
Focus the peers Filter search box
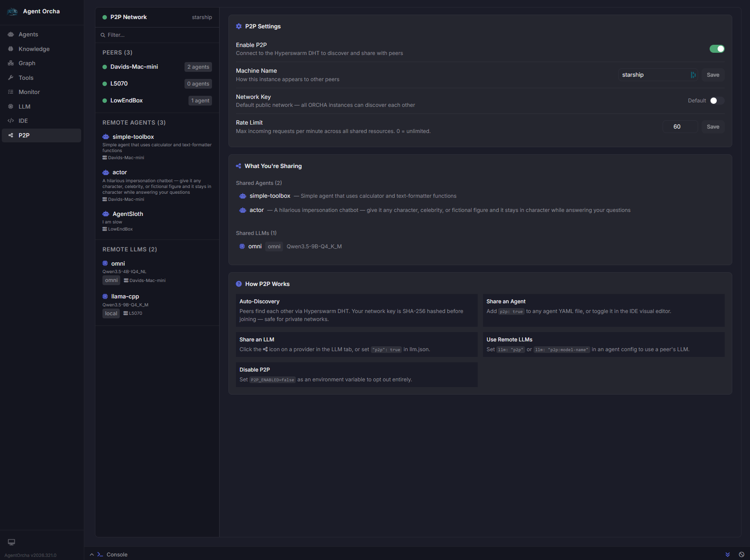click(160, 35)
